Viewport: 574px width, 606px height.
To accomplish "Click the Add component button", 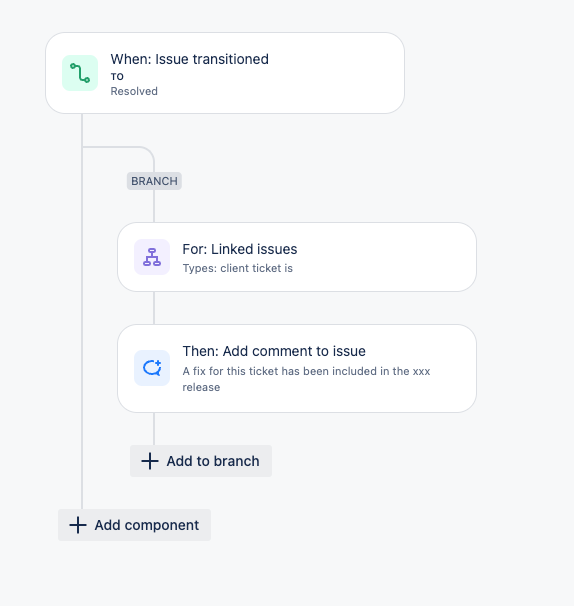I will [x=135, y=525].
